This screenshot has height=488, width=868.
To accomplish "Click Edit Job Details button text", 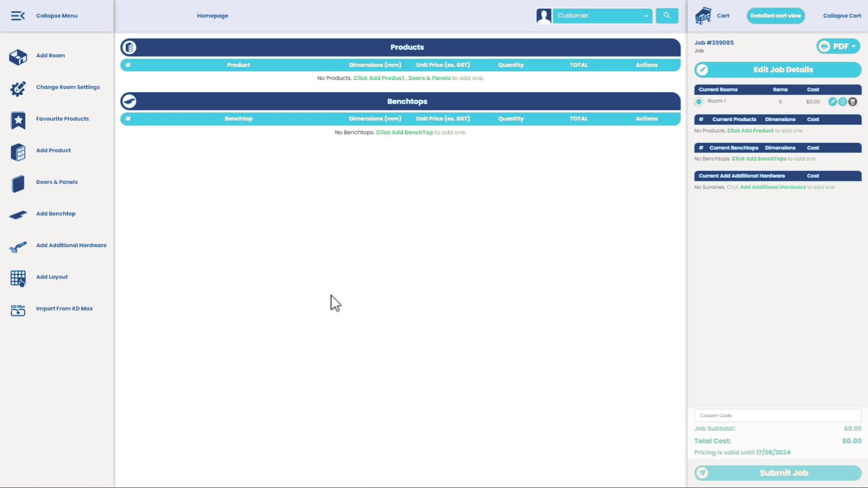I will [783, 70].
